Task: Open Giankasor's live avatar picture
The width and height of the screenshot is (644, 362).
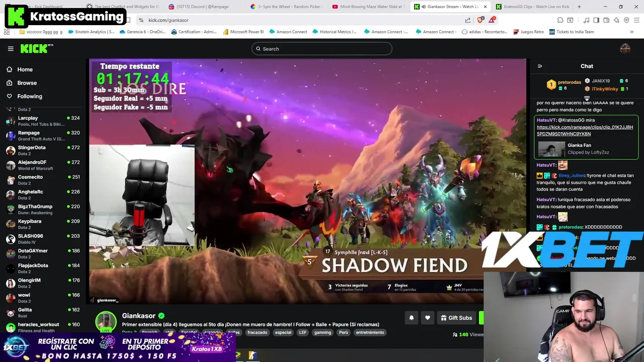Action: (x=106, y=322)
